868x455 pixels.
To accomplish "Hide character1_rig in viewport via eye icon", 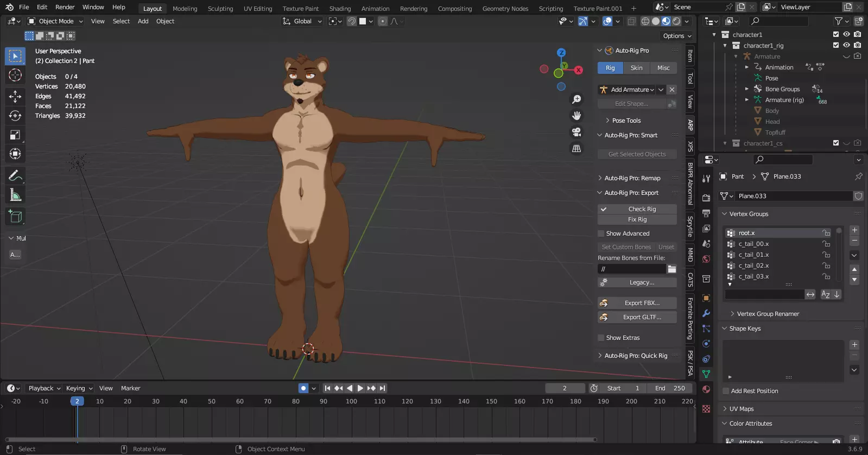I will click(x=846, y=45).
